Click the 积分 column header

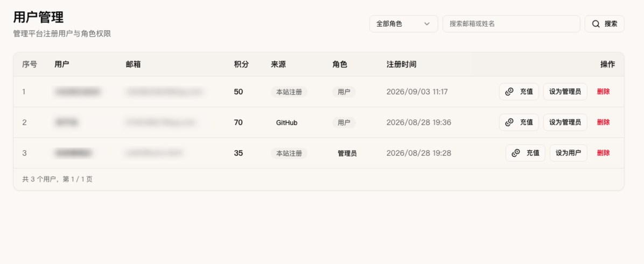[x=241, y=64]
